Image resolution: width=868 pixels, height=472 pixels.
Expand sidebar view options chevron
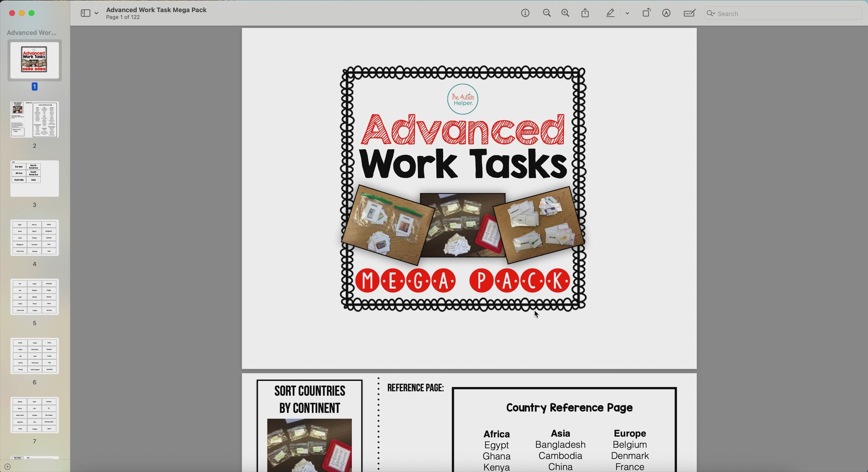click(x=97, y=13)
